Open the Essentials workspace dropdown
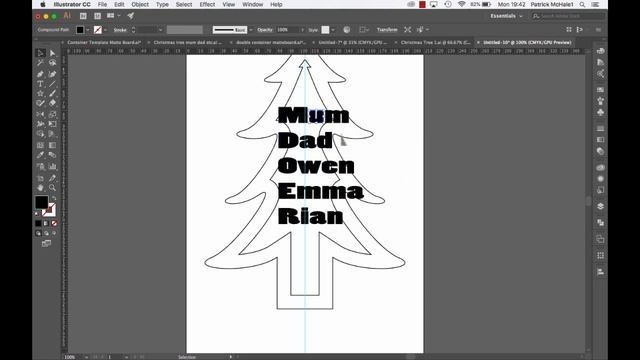 tap(506, 16)
